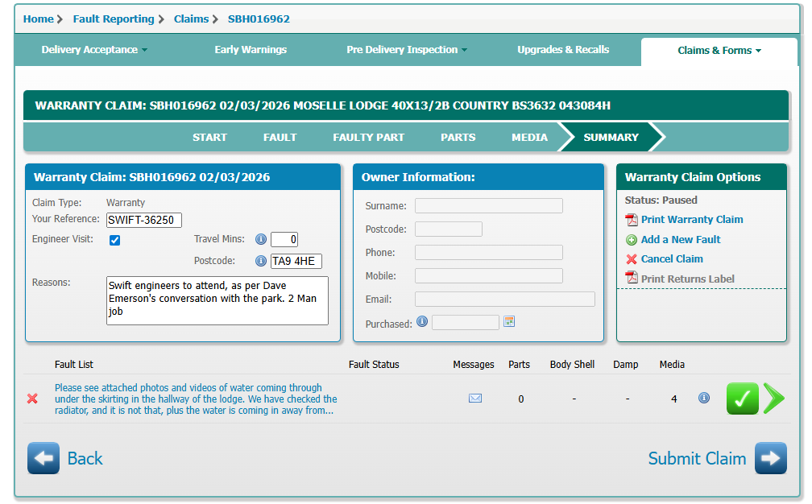
Task: Click the Back text label
Action: click(85, 458)
